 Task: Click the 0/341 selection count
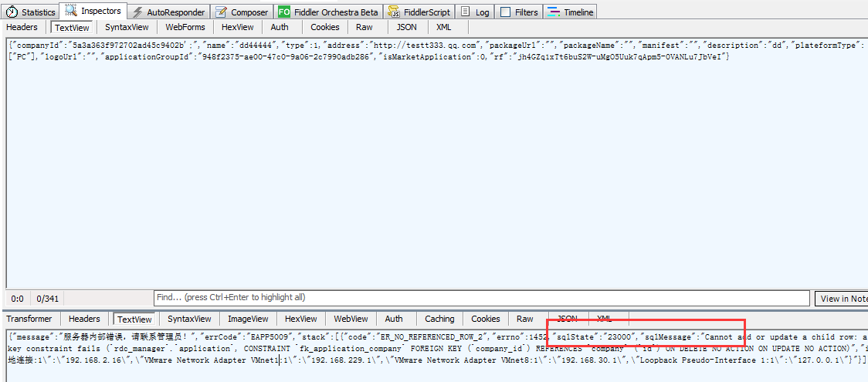click(x=48, y=299)
